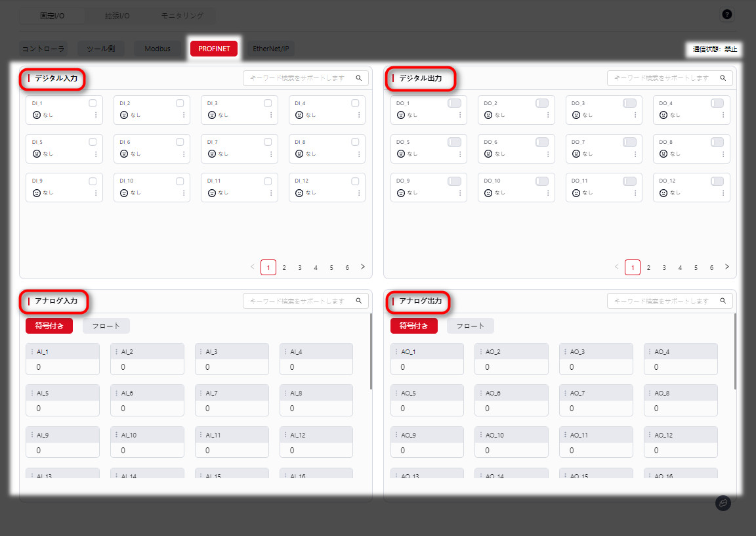Viewport: 756px width, 536px height.
Task: Go to next page in デジタル出力 pagination
Action: [x=727, y=267]
